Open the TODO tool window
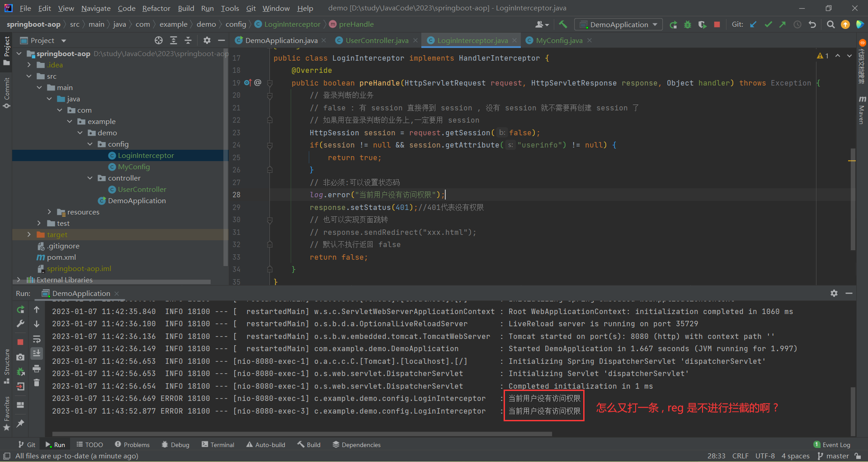The image size is (868, 462). (x=90, y=445)
